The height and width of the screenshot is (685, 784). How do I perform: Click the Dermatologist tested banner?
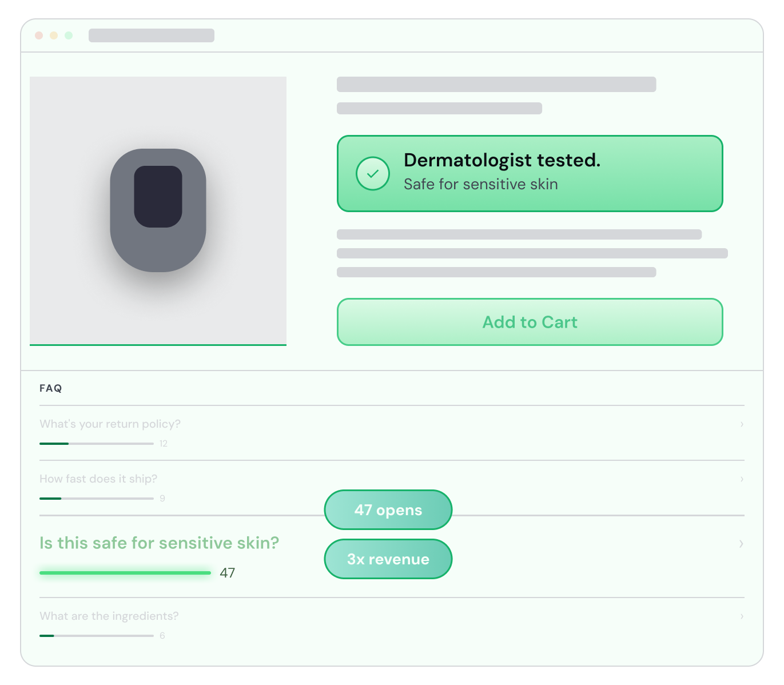[x=530, y=173]
